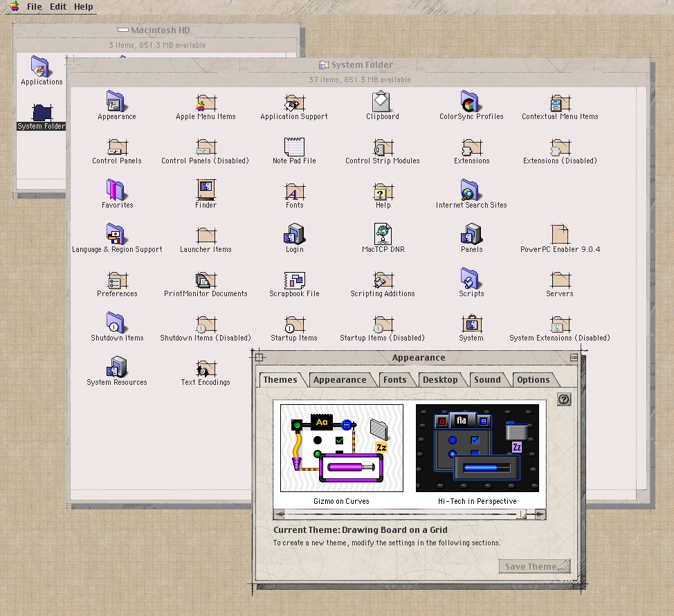Click the System Folder window title
The width and height of the screenshot is (674, 616).
pyautogui.click(x=356, y=65)
